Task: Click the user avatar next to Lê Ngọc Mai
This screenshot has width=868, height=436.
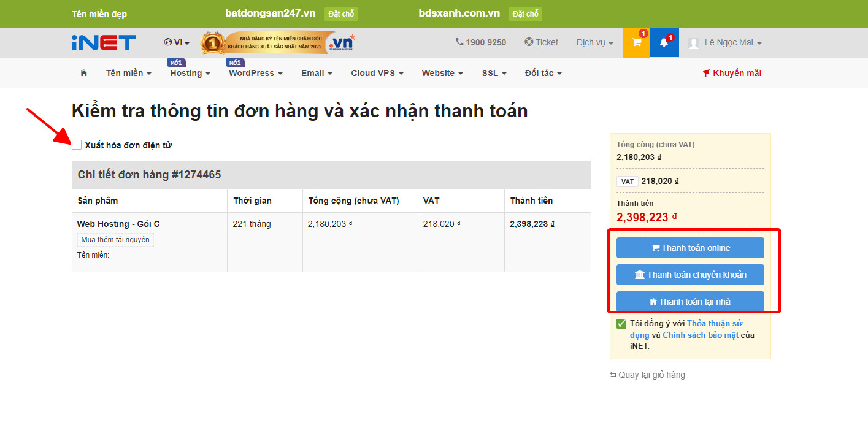Action: (694, 43)
